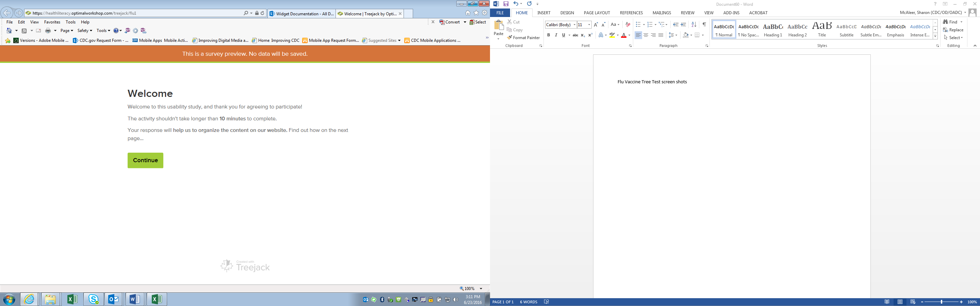Viewport: 980px width, 306px height.
Task: Expand the Find dropdown arrow in Editing
Action: pyautogui.click(x=961, y=22)
